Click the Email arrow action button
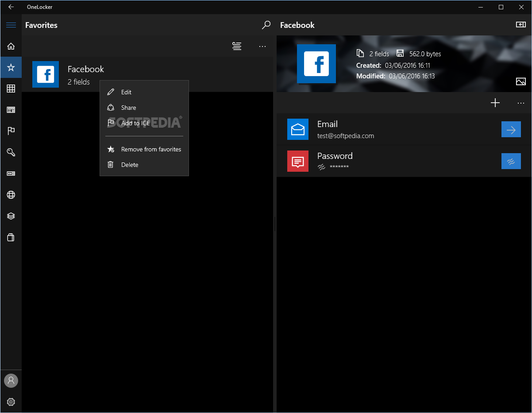This screenshot has height=413, width=532. tap(511, 129)
